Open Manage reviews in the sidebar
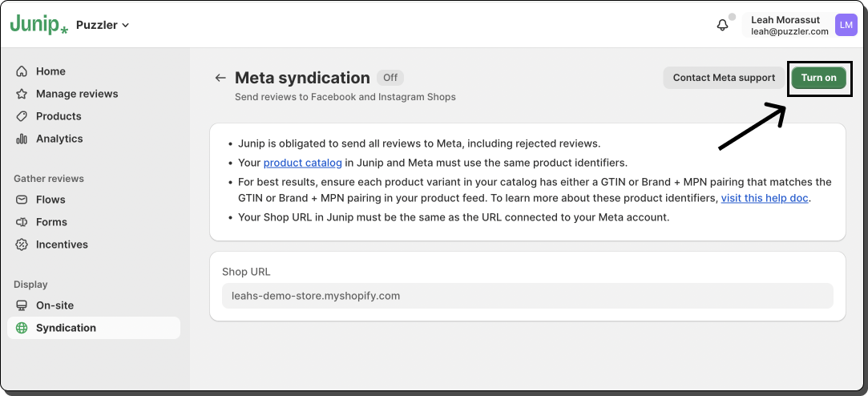Image resolution: width=868 pixels, height=396 pixels. click(x=77, y=94)
